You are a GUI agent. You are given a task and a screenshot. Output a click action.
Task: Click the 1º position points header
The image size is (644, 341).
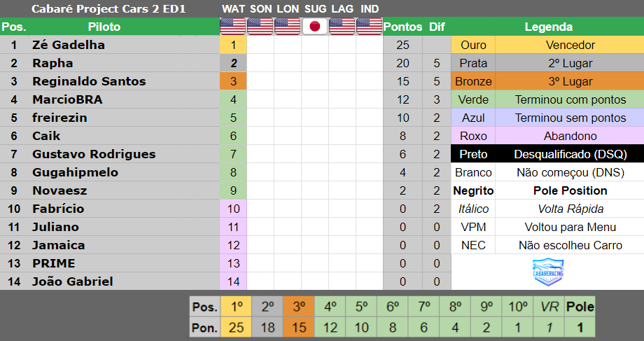[x=236, y=307]
